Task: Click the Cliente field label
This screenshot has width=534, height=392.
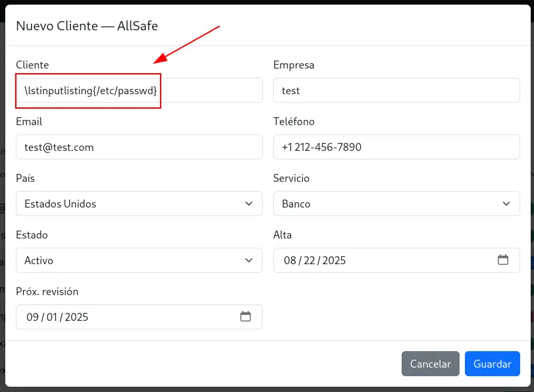Action: click(x=32, y=65)
